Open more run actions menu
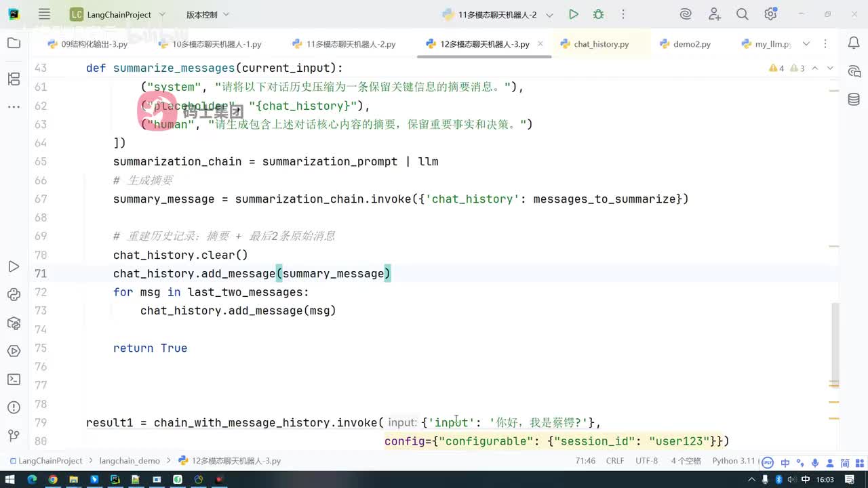The height and width of the screenshot is (488, 868). [623, 14]
